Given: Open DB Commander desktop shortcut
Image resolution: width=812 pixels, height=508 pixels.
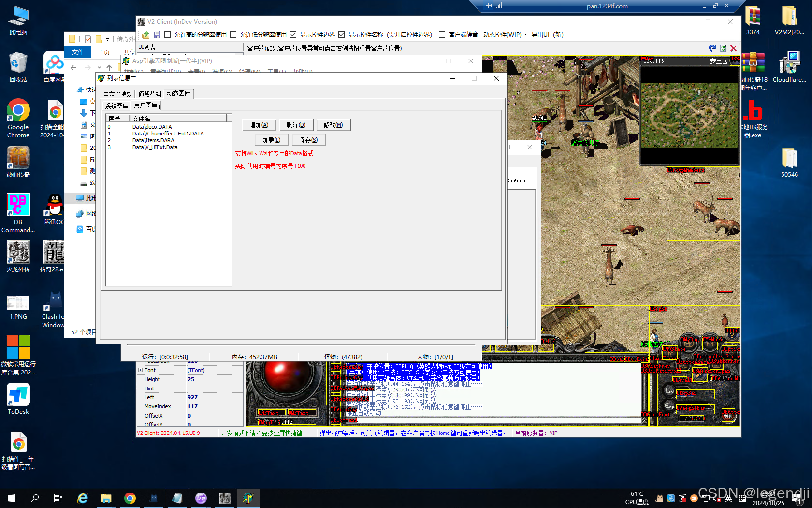Looking at the screenshot, I should [x=18, y=213].
